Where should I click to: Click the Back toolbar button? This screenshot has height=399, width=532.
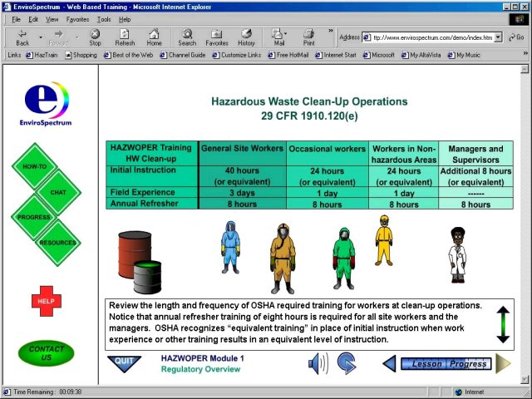[22, 37]
